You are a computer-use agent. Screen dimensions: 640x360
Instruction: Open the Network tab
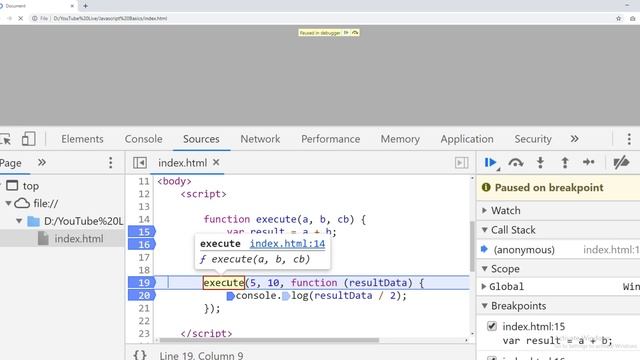(x=260, y=139)
